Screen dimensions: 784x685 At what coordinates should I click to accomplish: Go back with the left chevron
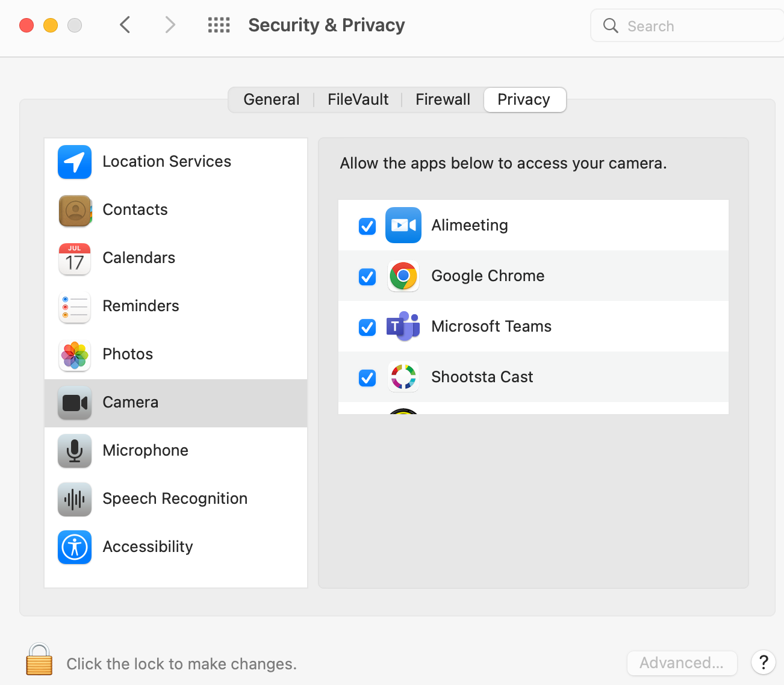(125, 25)
